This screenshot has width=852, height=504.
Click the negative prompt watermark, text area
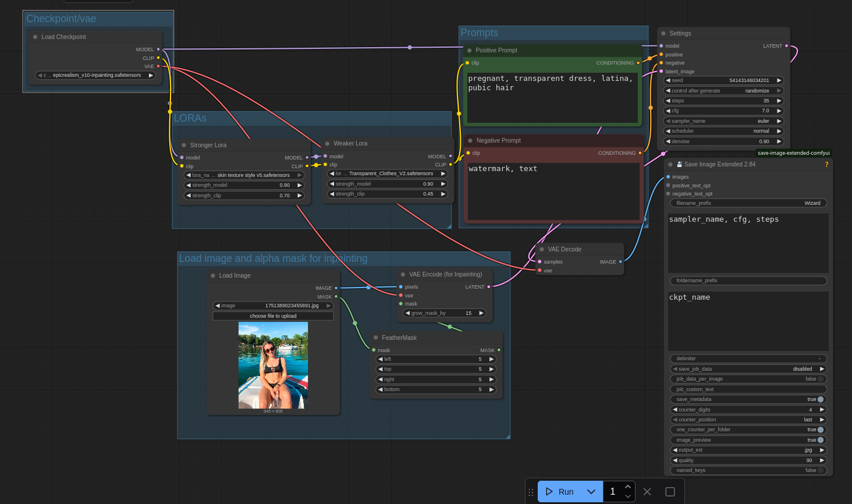pyautogui.click(x=553, y=191)
